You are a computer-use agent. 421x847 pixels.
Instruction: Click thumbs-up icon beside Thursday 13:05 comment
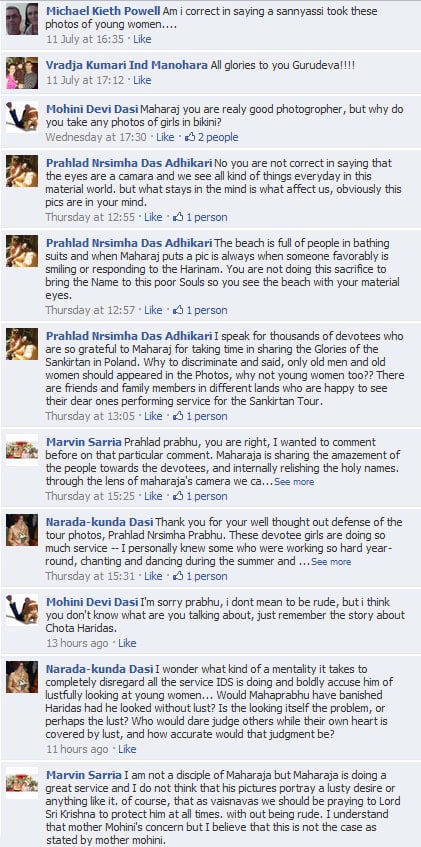178,416
